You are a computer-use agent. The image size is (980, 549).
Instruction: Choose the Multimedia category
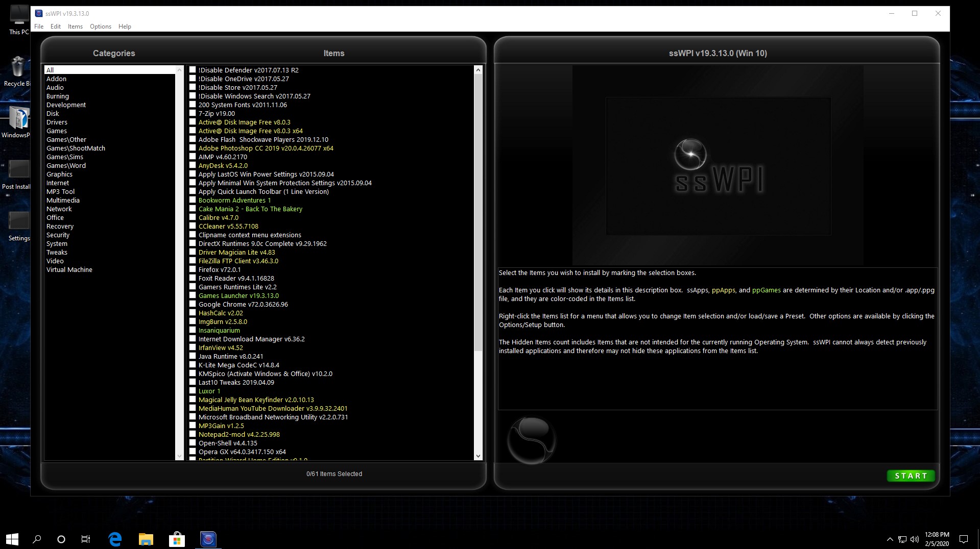[63, 200]
